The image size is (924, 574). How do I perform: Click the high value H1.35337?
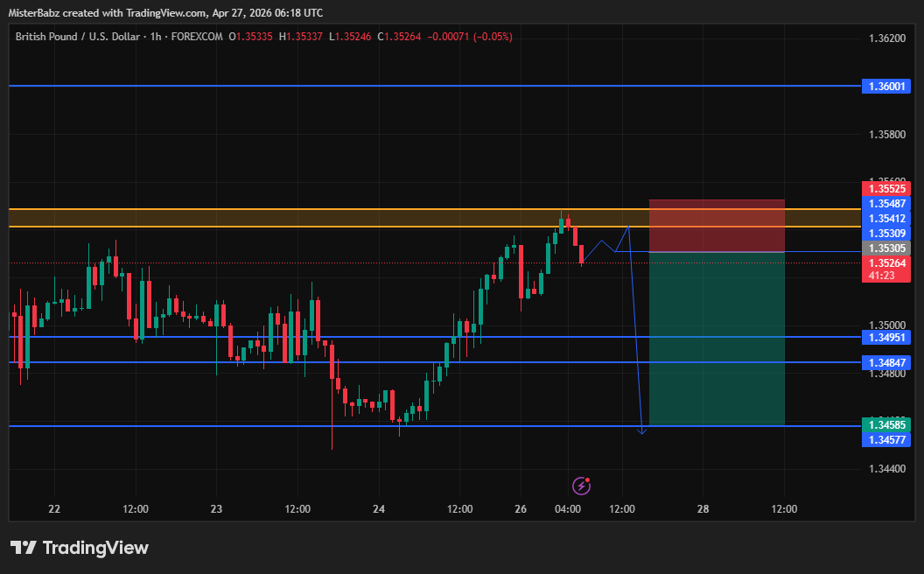coord(300,37)
